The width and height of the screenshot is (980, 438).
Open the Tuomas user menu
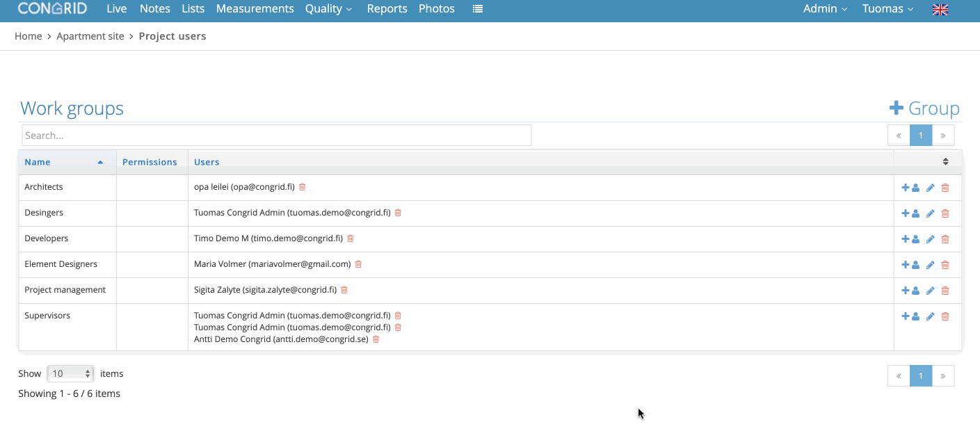887,9
